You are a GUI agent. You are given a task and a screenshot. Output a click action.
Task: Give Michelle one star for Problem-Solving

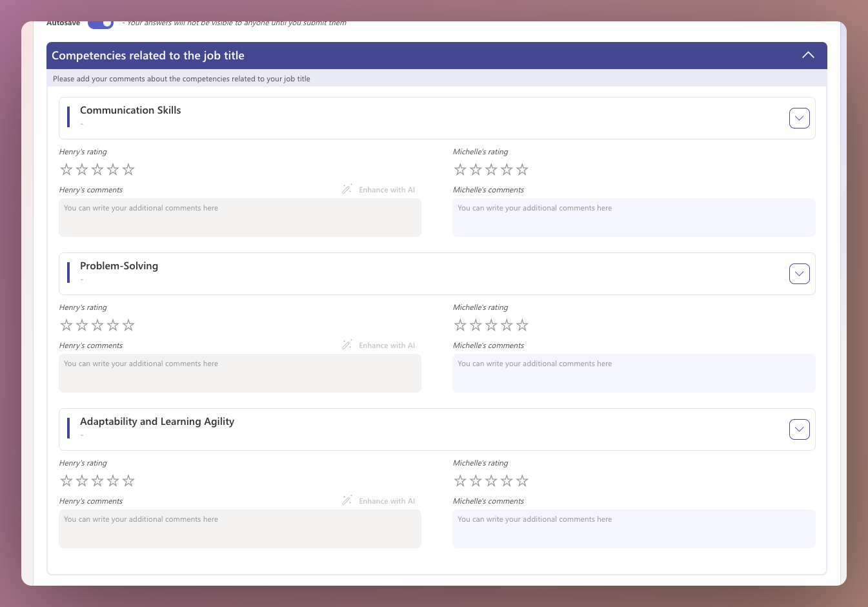coord(460,325)
